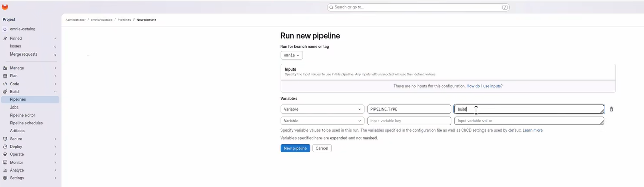Collapse the Pinned section chevron
Image resolution: width=644 pixels, height=187 pixels.
(x=55, y=38)
